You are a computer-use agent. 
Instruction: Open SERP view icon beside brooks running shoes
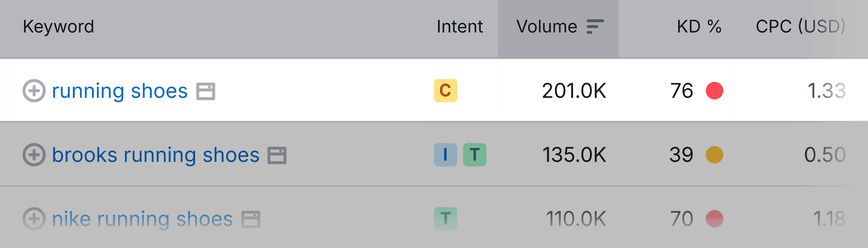click(277, 155)
